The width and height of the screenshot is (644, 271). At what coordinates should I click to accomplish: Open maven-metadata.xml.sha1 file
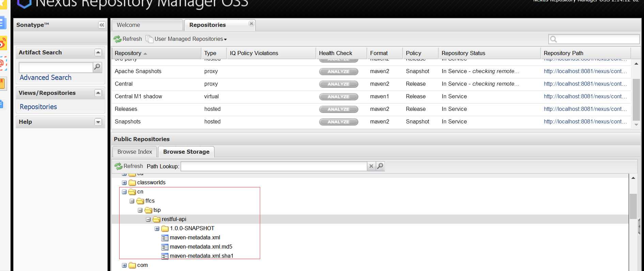202,256
